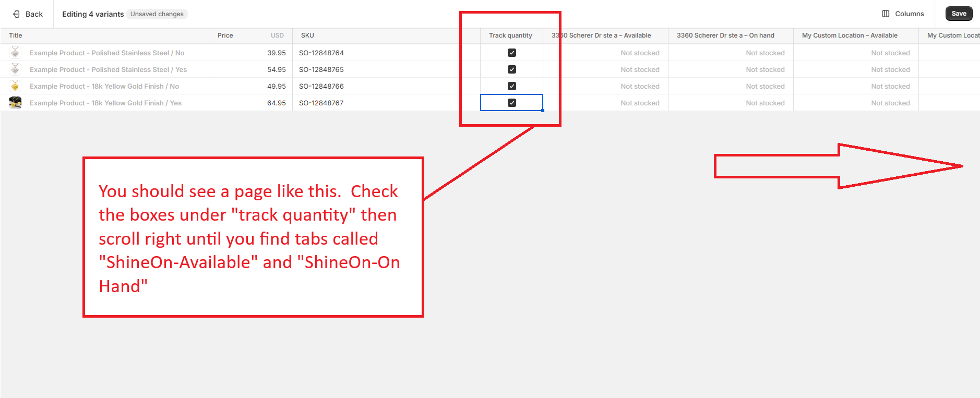The height and width of the screenshot is (398, 980).
Task: Select title Polished Stainless Steel / No
Action: pos(107,53)
